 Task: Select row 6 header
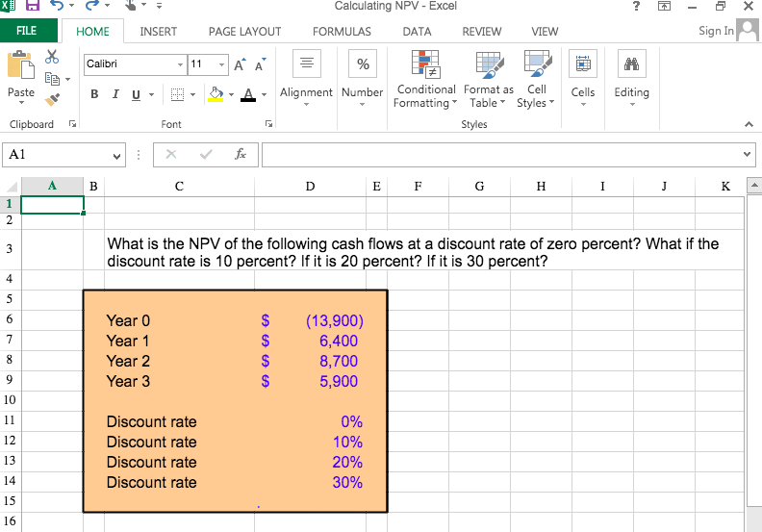(11, 319)
